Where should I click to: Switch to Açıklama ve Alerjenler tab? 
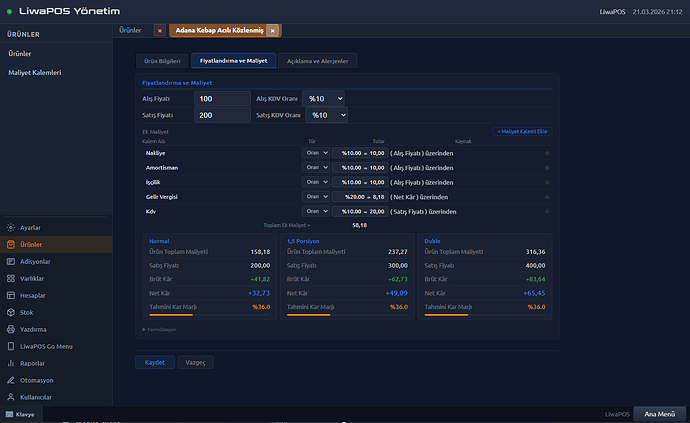(x=319, y=61)
